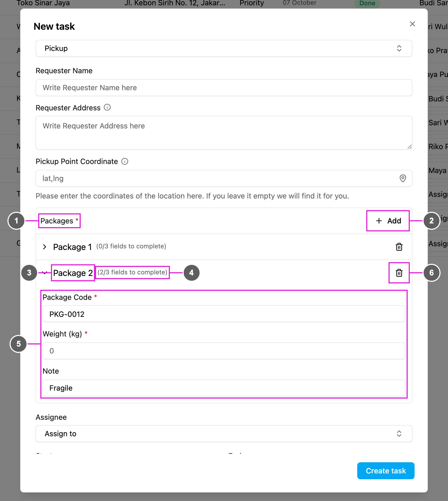Image resolution: width=448 pixels, height=501 pixels.
Task: Delete Package 2 with the trash icon
Action: (399, 273)
